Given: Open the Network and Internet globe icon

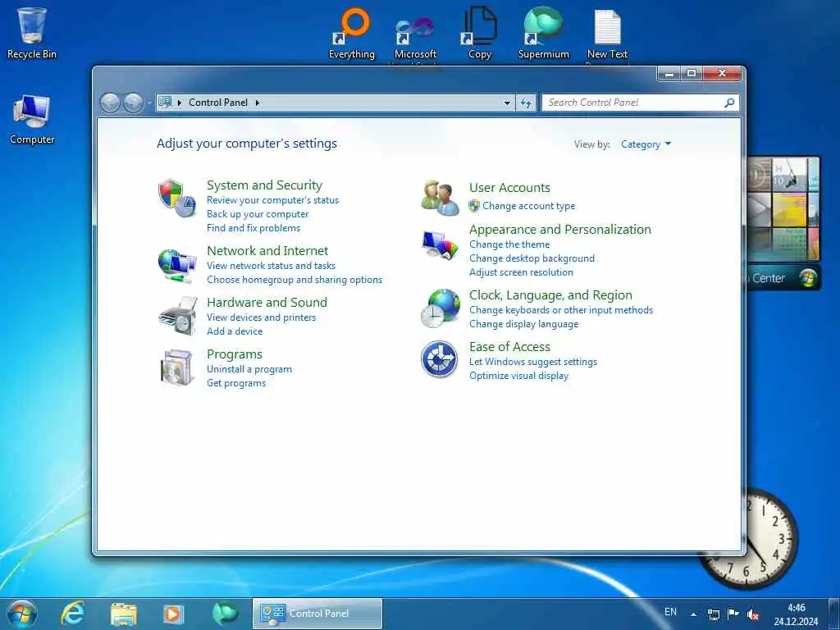Looking at the screenshot, I should 177,266.
